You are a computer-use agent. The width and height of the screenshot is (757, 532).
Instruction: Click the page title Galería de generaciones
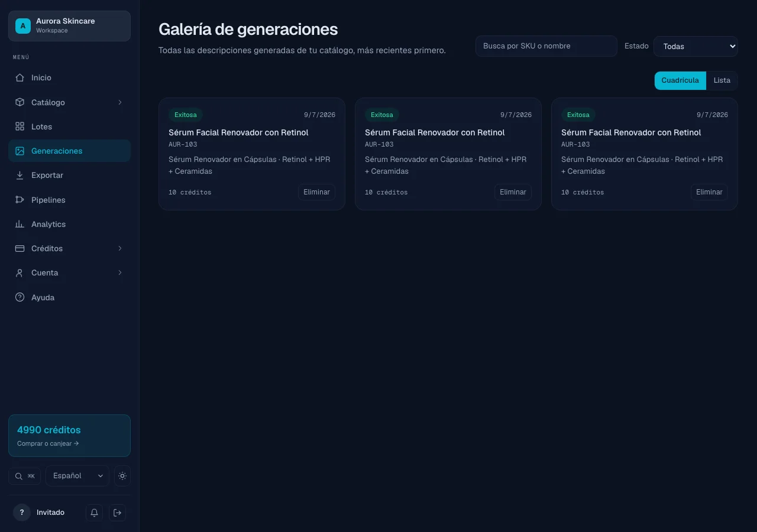coord(248,29)
